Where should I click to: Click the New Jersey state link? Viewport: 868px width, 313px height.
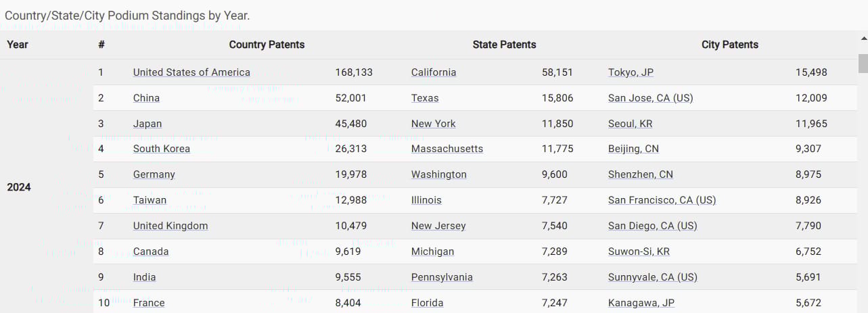pyautogui.click(x=438, y=226)
